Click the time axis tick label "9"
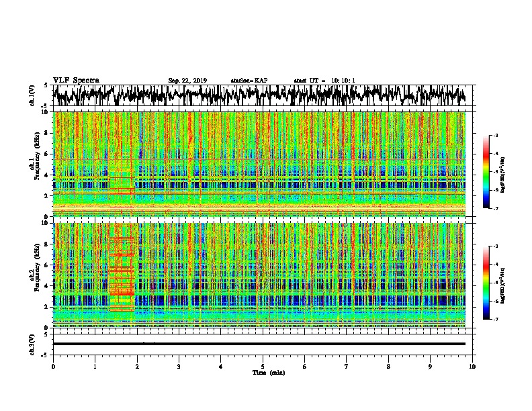Viewport: 532px width, 411px height. click(430, 367)
